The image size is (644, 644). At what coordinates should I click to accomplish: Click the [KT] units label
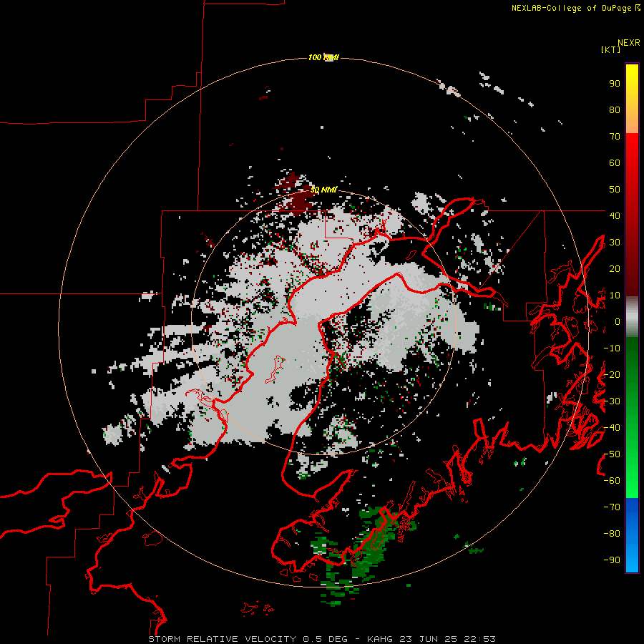click(611, 49)
